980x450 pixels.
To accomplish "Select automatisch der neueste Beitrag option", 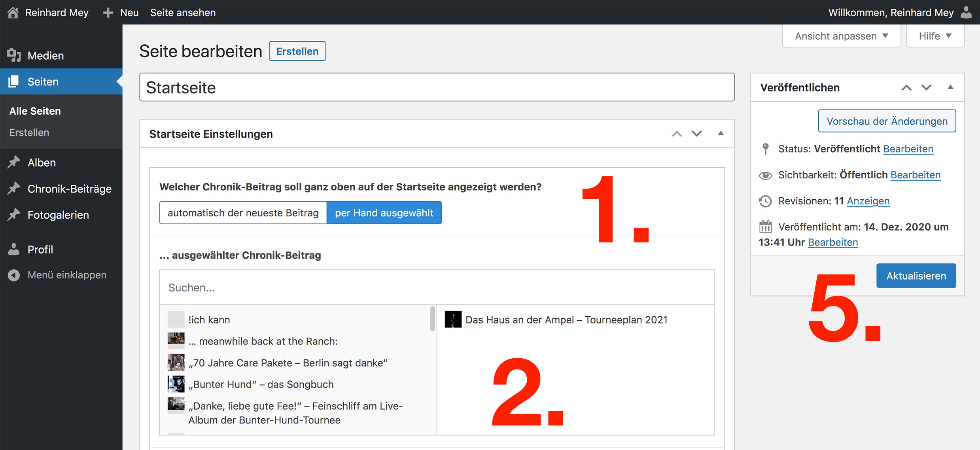I will [243, 213].
